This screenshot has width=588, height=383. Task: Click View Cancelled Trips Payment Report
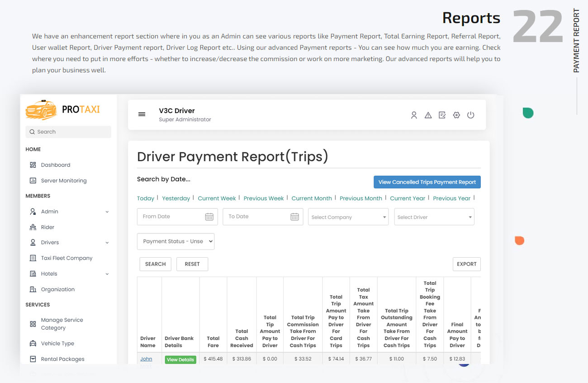[427, 182]
